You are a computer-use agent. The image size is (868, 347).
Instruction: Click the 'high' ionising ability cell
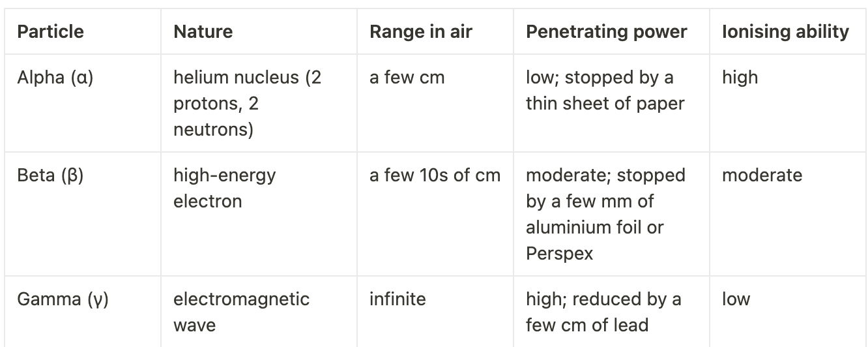pyautogui.click(x=740, y=78)
